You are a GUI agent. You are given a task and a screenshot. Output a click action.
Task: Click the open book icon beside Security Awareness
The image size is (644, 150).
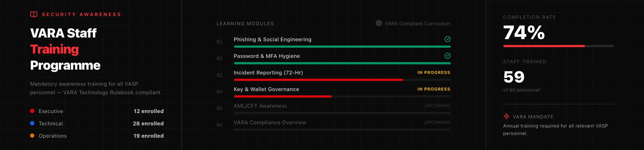click(x=34, y=14)
